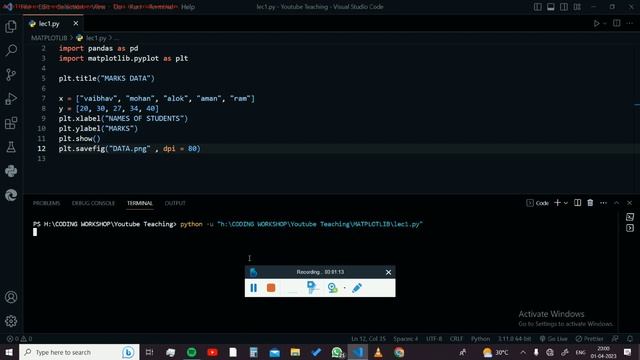Toggle the bottom panel layout button

(551, 7)
